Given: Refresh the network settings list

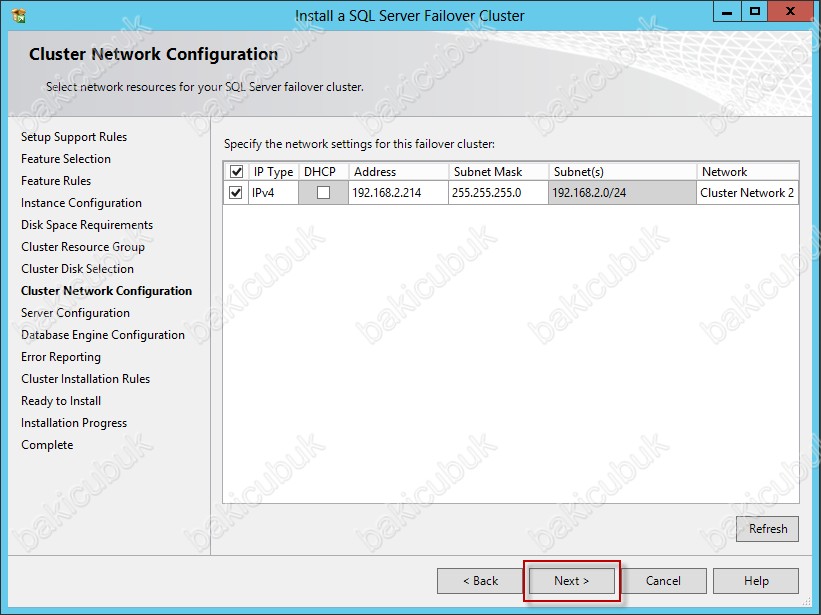Looking at the screenshot, I should click(x=768, y=529).
